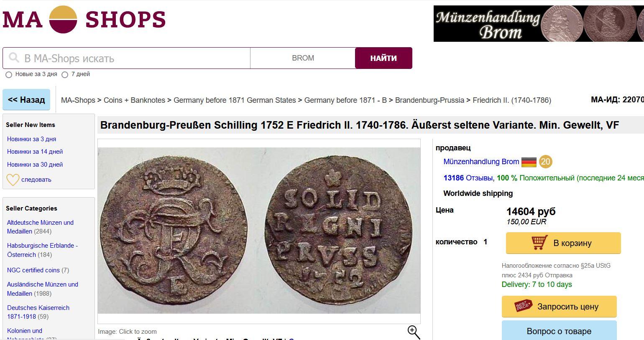
Task: Open the Germany before 1871 German States breadcrumb
Action: point(235,100)
